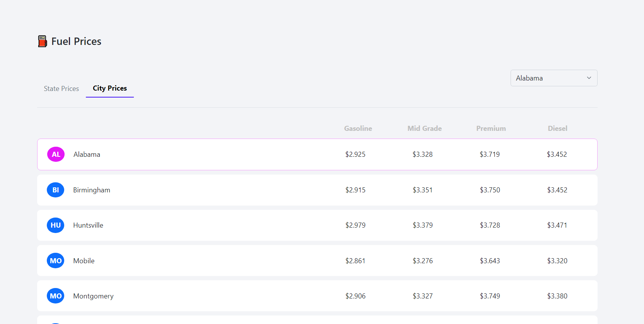Click the Fuel Prices page title
Viewport: 644px width, 324px height.
coord(76,41)
